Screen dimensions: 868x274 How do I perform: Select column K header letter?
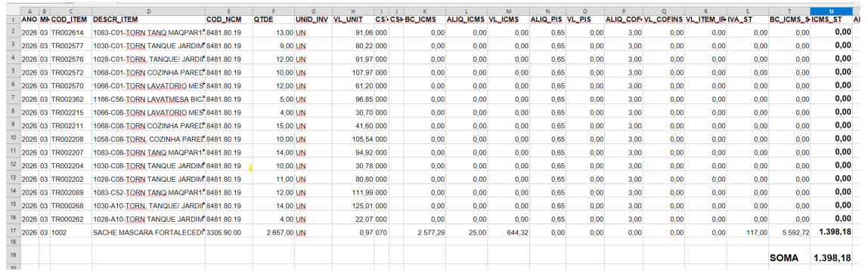[425, 11]
